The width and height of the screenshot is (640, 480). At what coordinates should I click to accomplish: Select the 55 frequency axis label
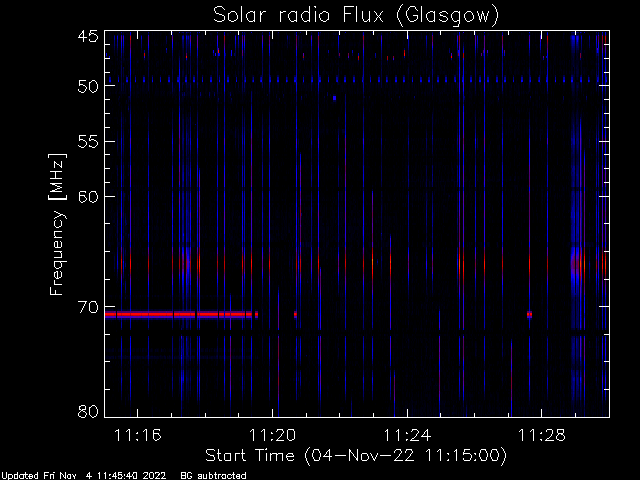[x=88, y=142]
